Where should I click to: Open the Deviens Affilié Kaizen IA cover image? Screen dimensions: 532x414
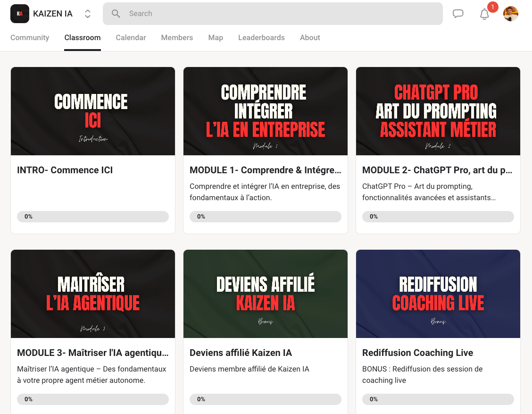coord(265,294)
